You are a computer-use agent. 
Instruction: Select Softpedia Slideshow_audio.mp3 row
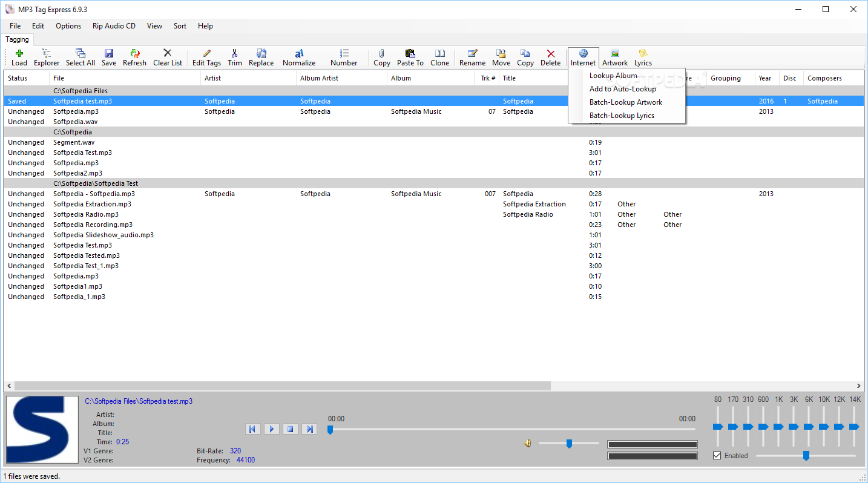click(434, 235)
